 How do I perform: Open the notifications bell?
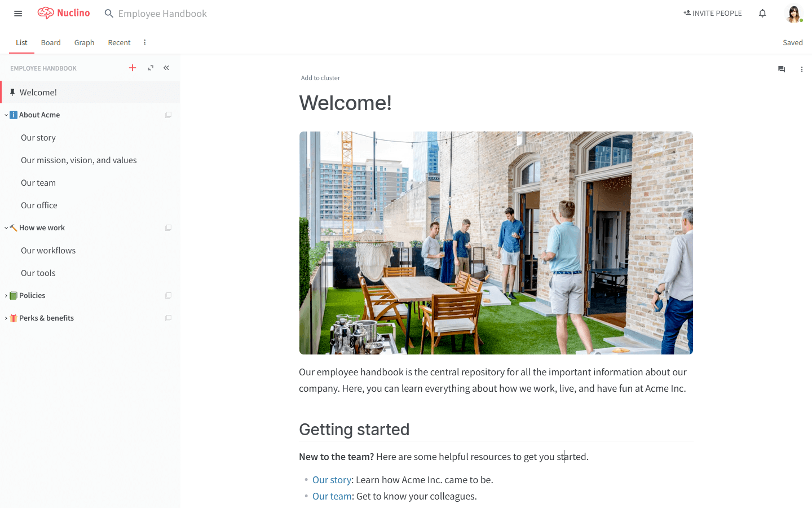pyautogui.click(x=762, y=14)
